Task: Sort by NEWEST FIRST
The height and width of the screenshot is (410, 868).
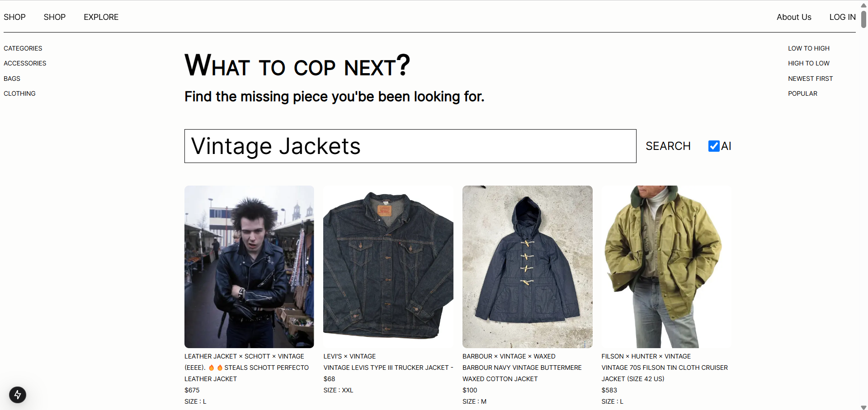Action: (810, 79)
